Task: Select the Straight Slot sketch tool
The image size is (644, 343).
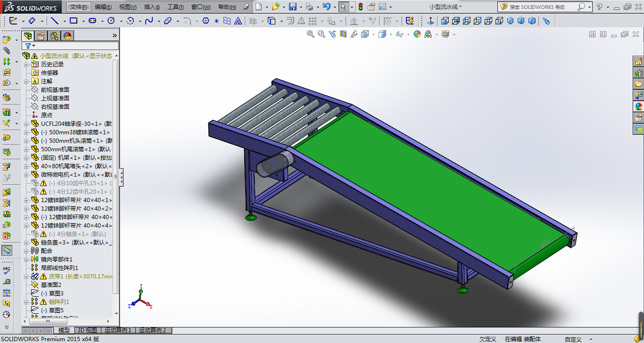Action: [x=92, y=21]
